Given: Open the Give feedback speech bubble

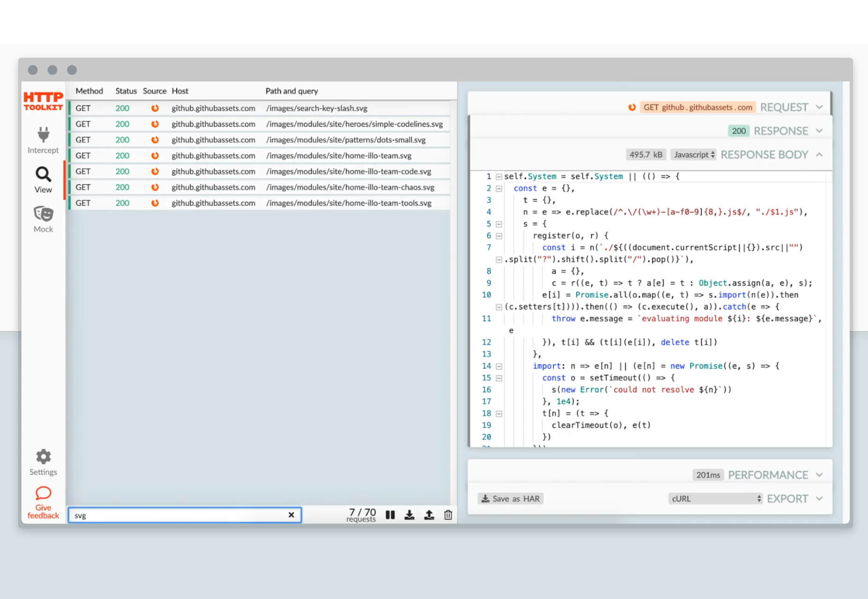Looking at the screenshot, I should tap(43, 503).
